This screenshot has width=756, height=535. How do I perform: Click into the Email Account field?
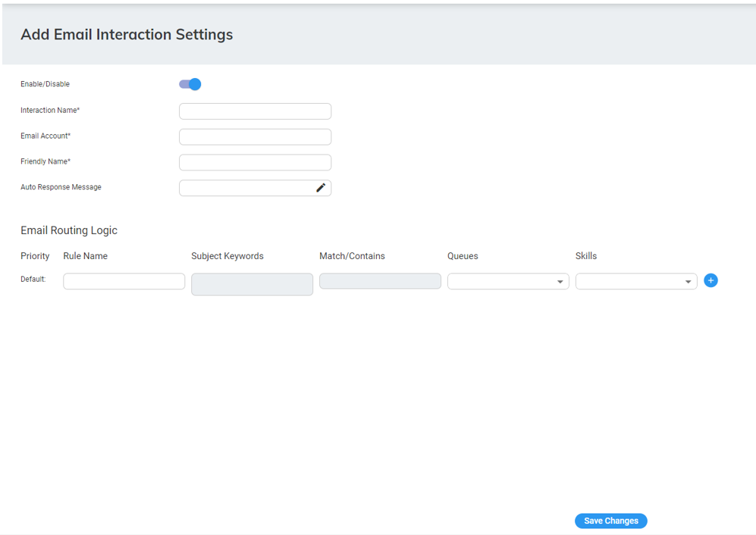coord(255,137)
